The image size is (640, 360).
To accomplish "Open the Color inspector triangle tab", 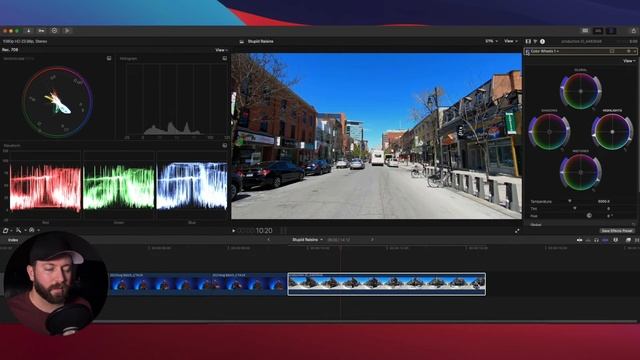I will tap(535, 41).
